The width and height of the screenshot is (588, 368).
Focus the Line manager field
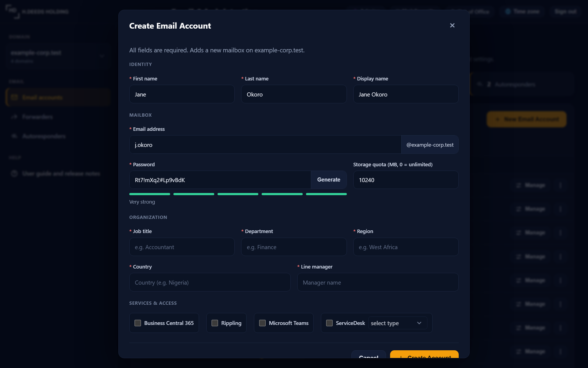tap(378, 282)
